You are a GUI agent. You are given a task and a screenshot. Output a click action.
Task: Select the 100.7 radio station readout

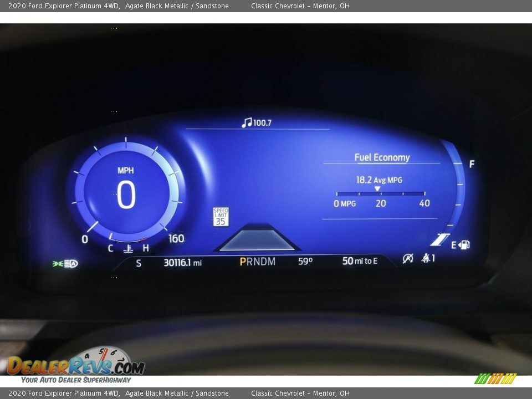tap(262, 123)
